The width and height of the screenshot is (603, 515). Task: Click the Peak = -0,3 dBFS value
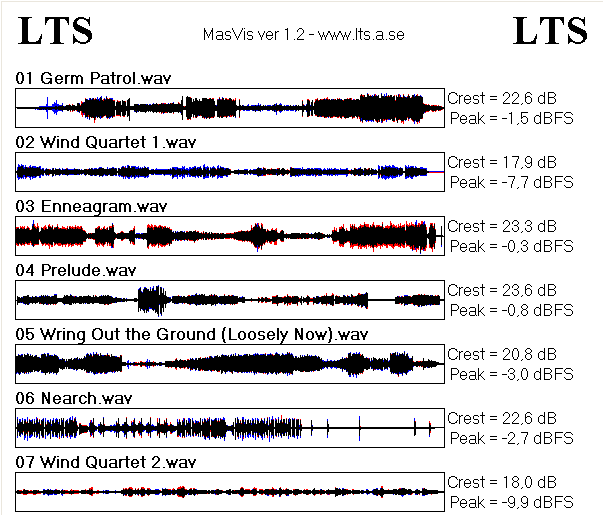pyautogui.click(x=511, y=246)
